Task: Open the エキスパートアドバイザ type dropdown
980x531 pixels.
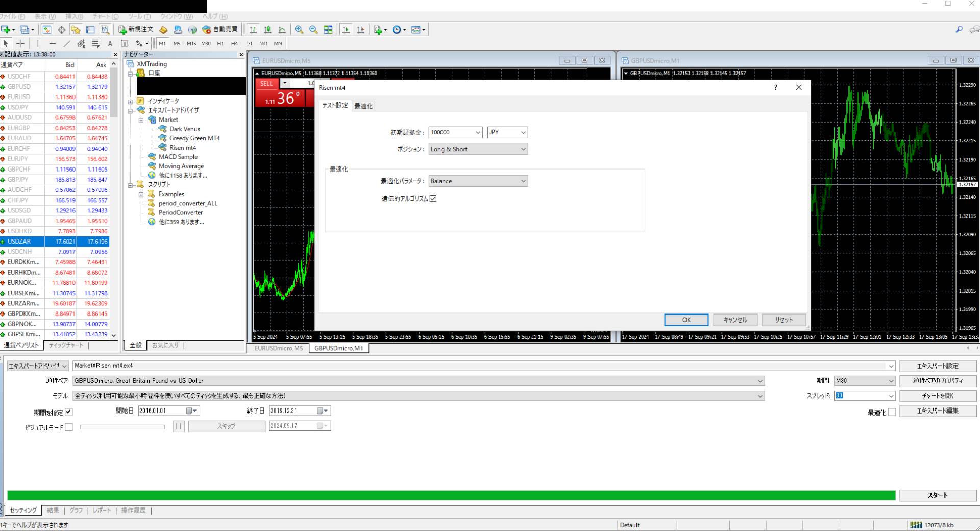Action: tap(38, 366)
